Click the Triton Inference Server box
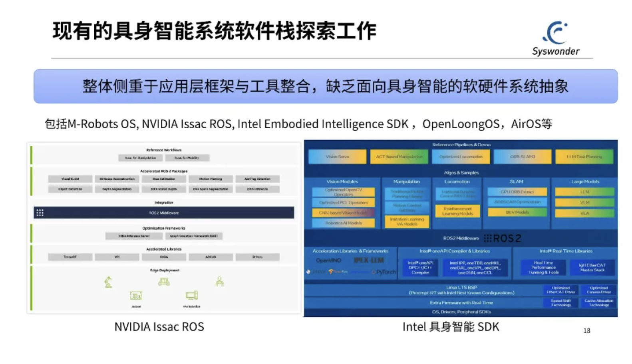632x364 pixels. tap(133, 236)
